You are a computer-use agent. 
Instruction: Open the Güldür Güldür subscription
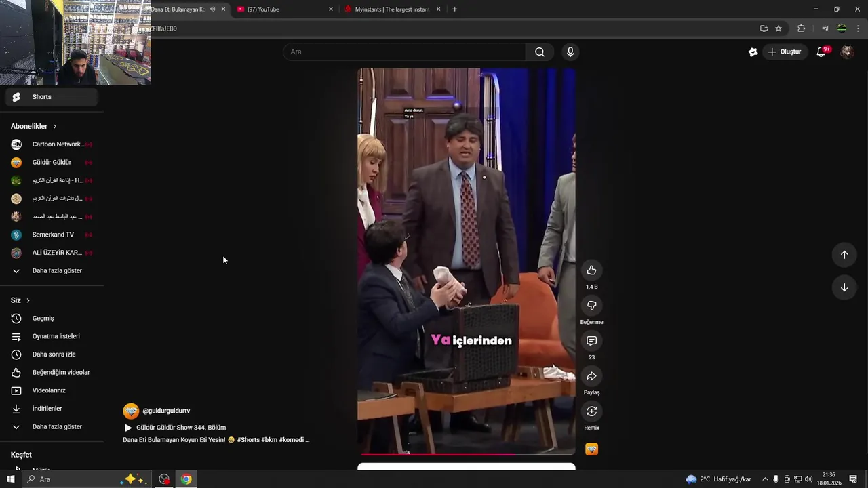(52, 163)
